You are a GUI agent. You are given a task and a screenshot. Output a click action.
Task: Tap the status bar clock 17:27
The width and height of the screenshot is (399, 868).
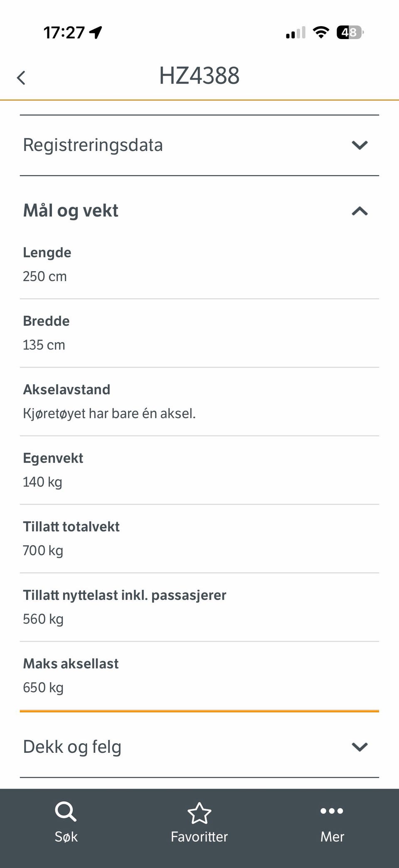pos(64,32)
